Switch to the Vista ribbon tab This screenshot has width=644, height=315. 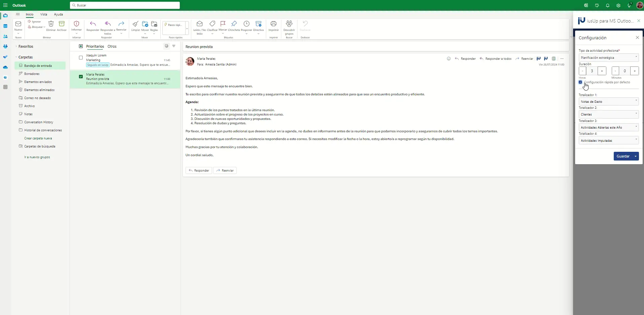click(44, 14)
